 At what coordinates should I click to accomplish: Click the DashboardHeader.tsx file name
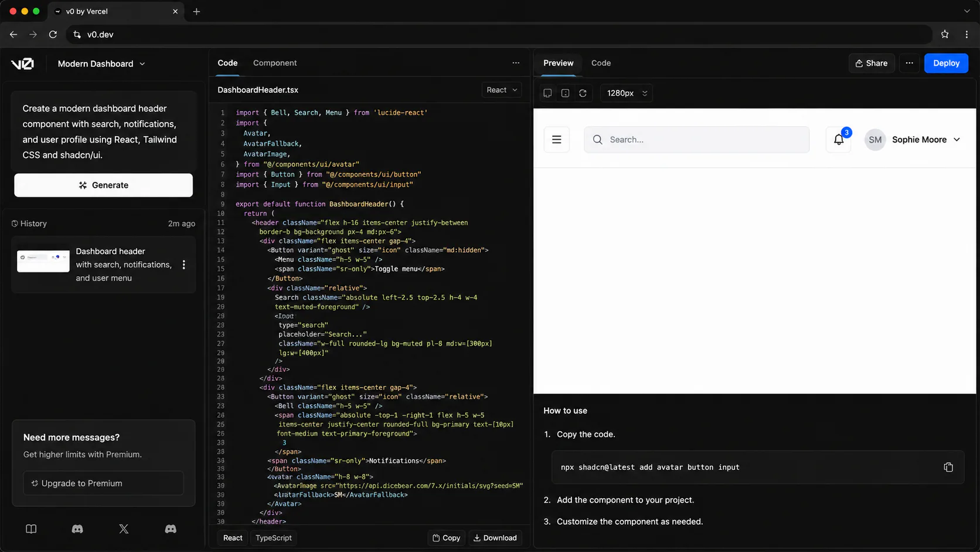click(258, 90)
